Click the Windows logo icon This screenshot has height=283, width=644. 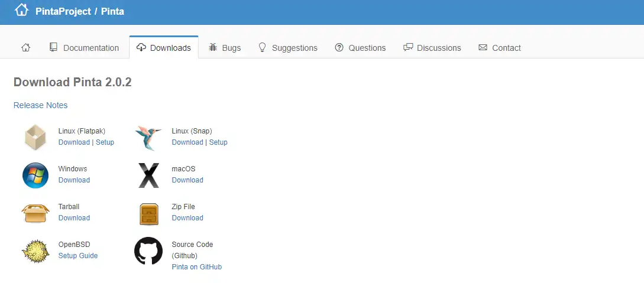35,175
